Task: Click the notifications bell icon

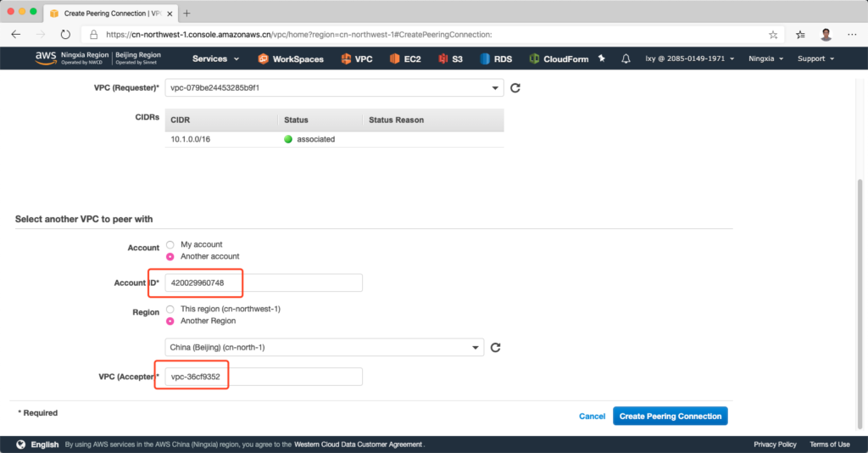Action: pyautogui.click(x=626, y=59)
